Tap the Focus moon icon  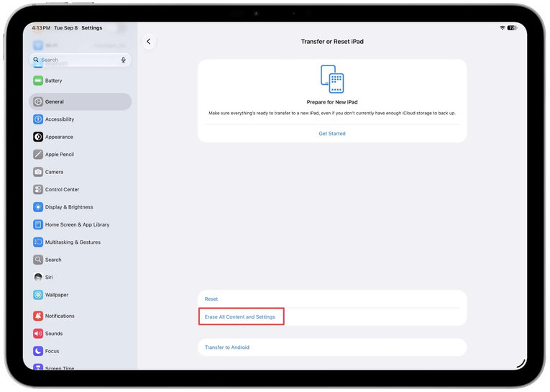[38, 351]
